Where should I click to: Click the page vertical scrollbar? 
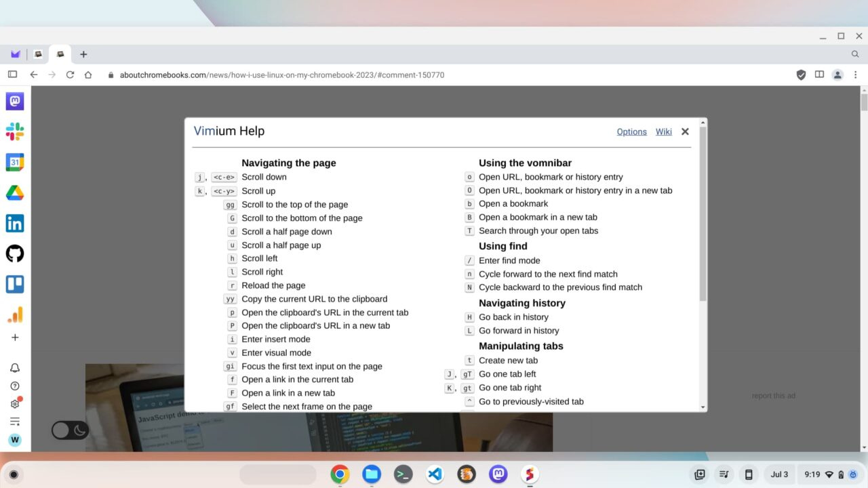click(x=864, y=102)
